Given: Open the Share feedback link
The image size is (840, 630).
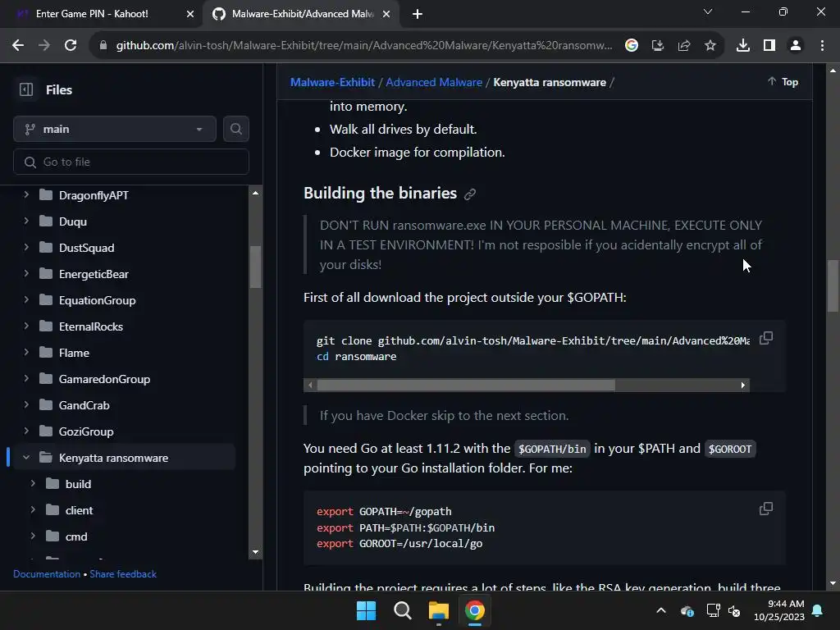Looking at the screenshot, I should tap(123, 573).
